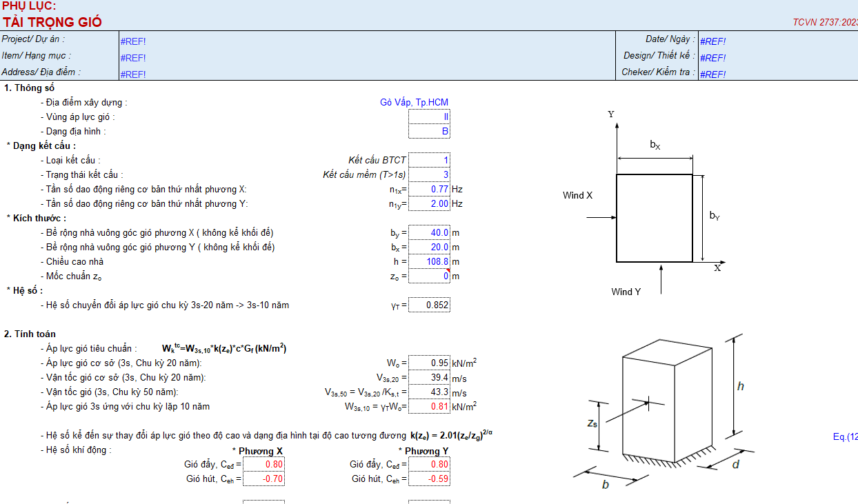858x504 pixels.
Task: Select the "* Kích thước :" subheading
Action: click(37, 219)
